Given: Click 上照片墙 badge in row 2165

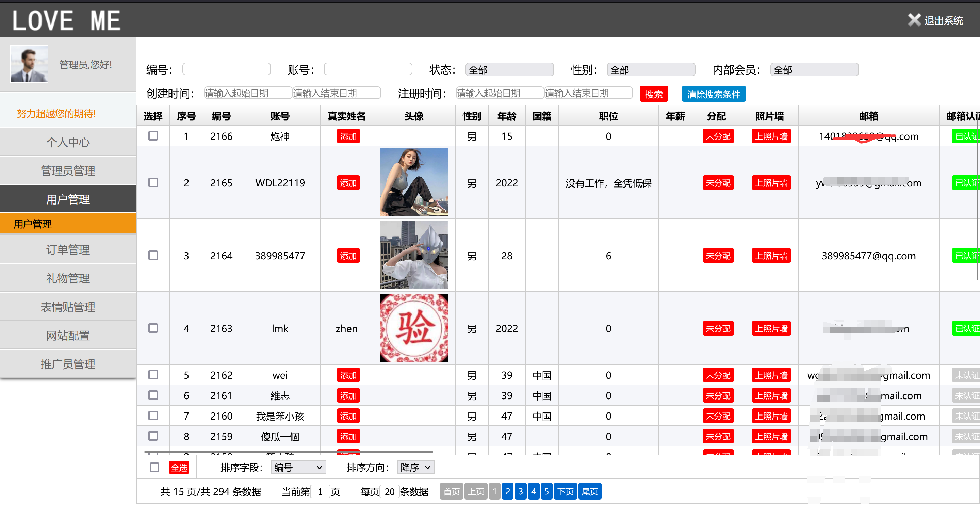Looking at the screenshot, I should click(771, 183).
